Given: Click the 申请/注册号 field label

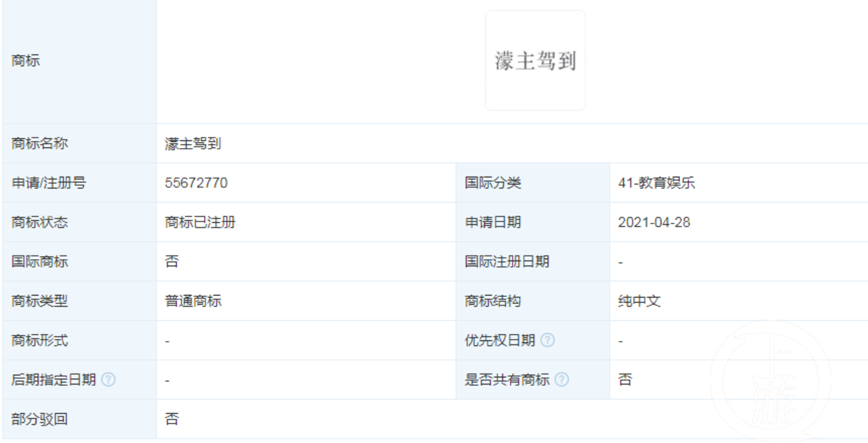Looking at the screenshot, I should [x=49, y=183].
